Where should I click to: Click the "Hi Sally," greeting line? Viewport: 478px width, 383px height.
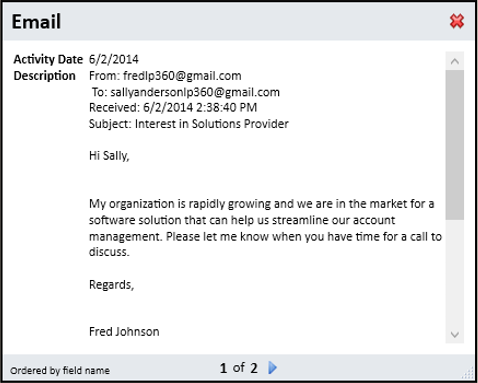[x=109, y=156]
